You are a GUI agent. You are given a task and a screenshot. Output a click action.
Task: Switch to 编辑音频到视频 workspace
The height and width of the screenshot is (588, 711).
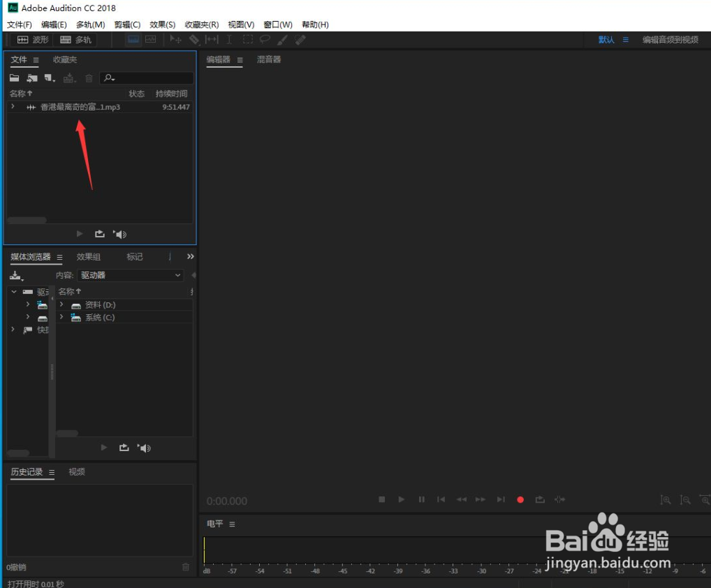[x=670, y=40]
